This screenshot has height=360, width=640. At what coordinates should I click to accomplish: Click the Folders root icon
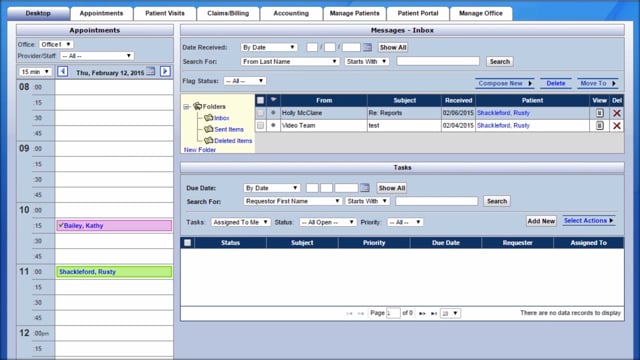198,106
